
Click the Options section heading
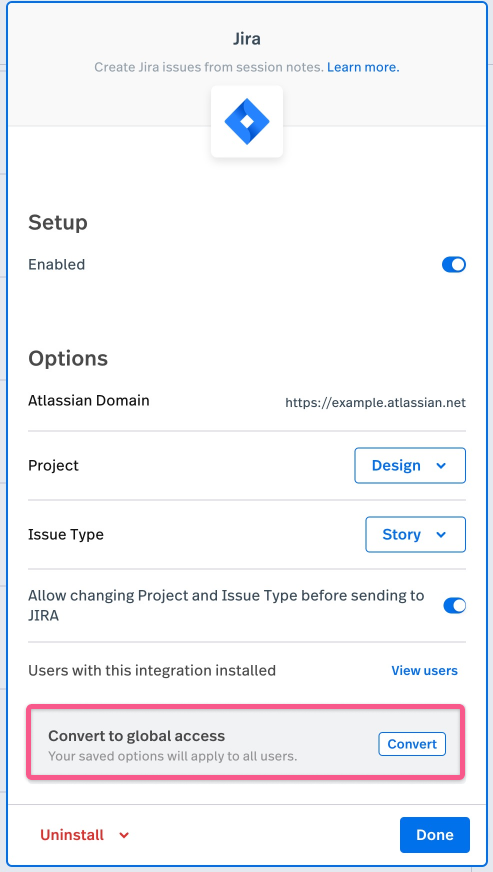[68, 359]
